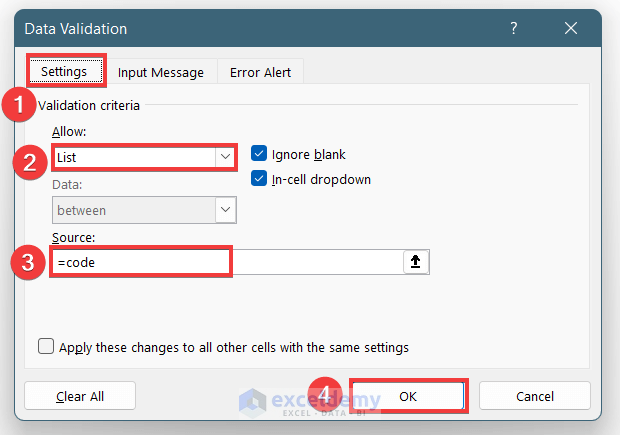This screenshot has width=620, height=435.
Task: Click the Help question mark icon
Action: [x=514, y=28]
